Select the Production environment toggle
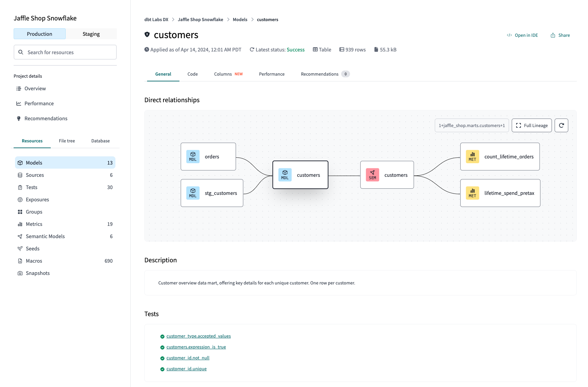The height and width of the screenshot is (387, 588). [39, 34]
